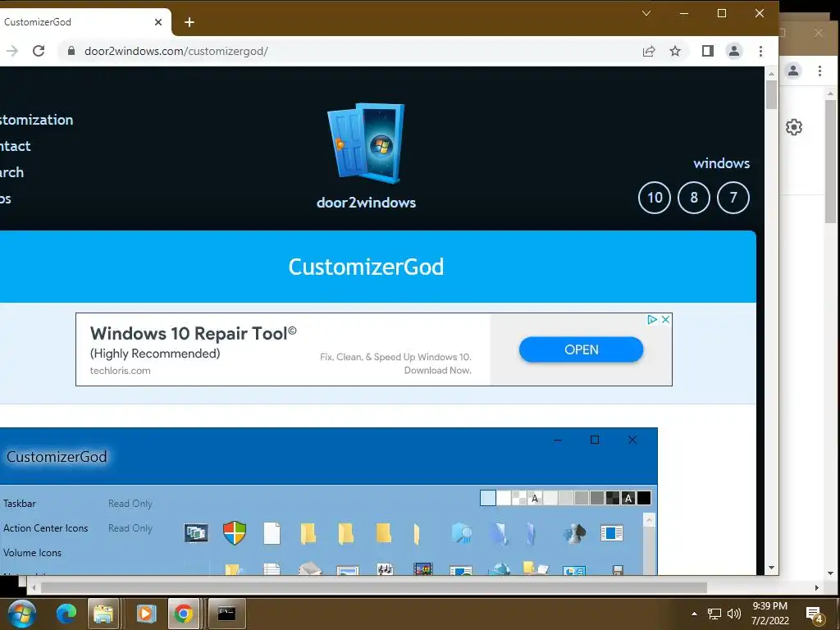Open the profile icon in the background Chrome window

tap(793, 71)
